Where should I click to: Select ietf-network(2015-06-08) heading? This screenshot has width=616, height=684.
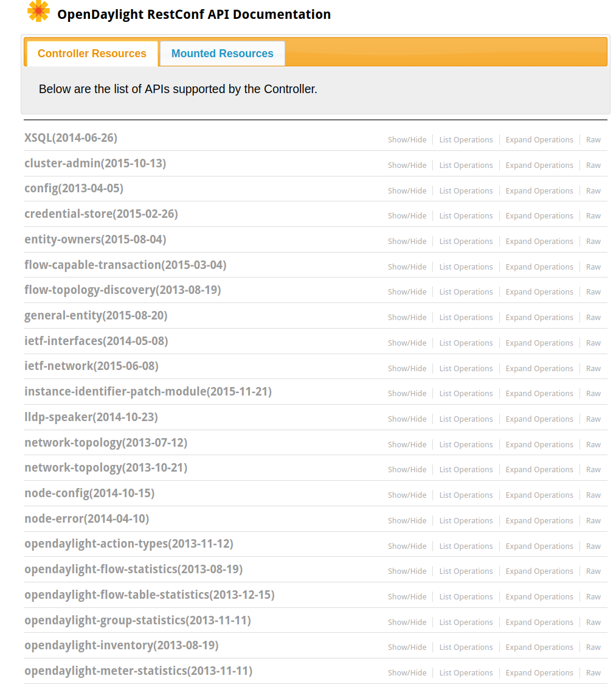click(91, 366)
